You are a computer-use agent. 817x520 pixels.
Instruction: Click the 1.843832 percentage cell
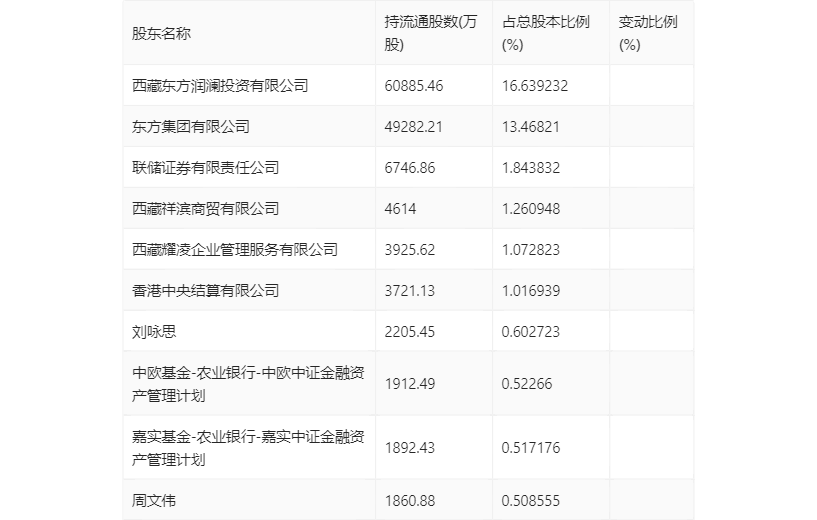coord(530,168)
